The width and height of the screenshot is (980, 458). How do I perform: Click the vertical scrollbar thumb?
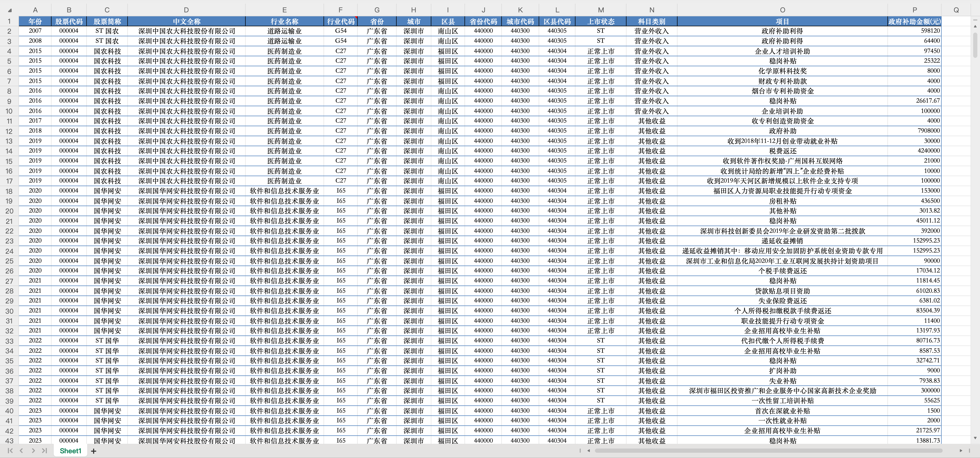coord(975,45)
